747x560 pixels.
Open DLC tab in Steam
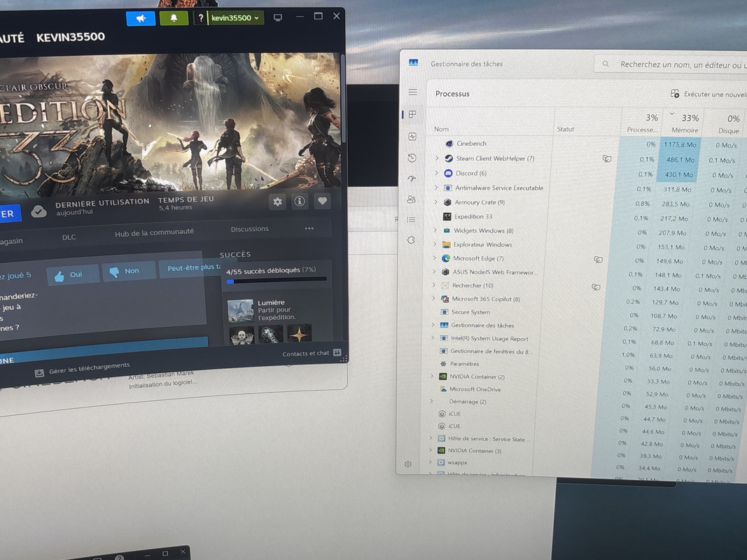tap(69, 237)
